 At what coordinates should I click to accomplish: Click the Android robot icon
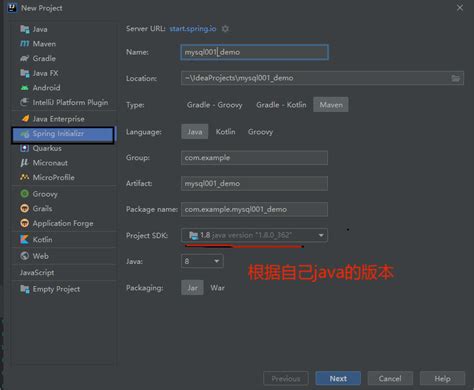coord(25,88)
